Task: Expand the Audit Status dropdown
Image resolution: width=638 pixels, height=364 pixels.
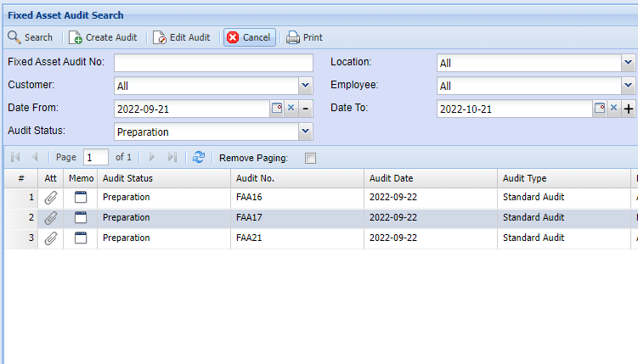Action: pyautogui.click(x=305, y=132)
